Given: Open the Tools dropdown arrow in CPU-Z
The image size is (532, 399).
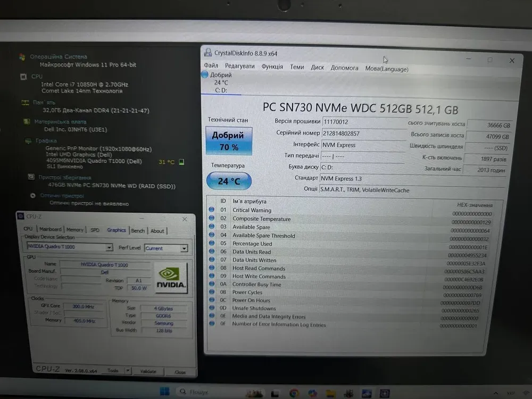Looking at the screenshot, I should tap(128, 371).
